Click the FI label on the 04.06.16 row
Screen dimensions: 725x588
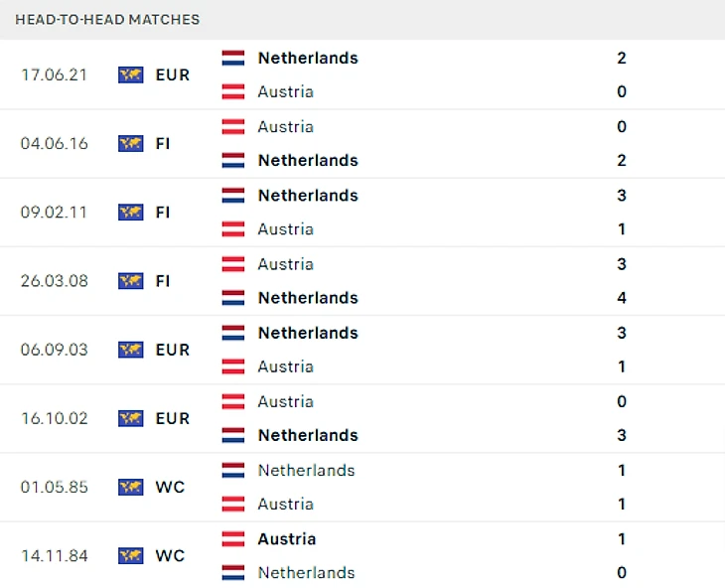[x=163, y=143]
